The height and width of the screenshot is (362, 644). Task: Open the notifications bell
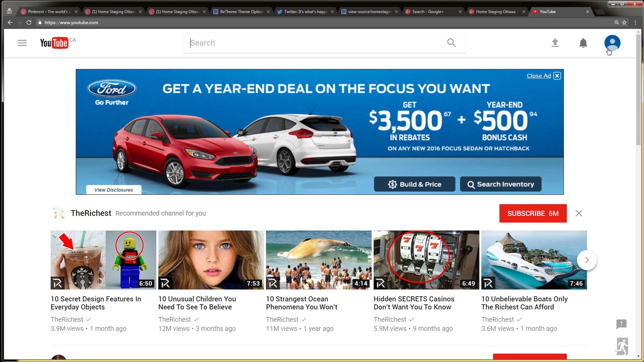click(x=583, y=43)
